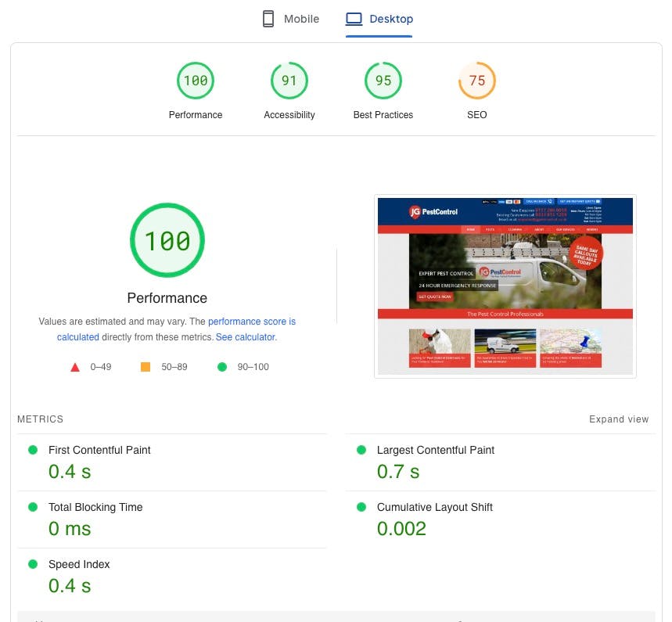Open the Best Practices score gauge 95

[383, 81]
